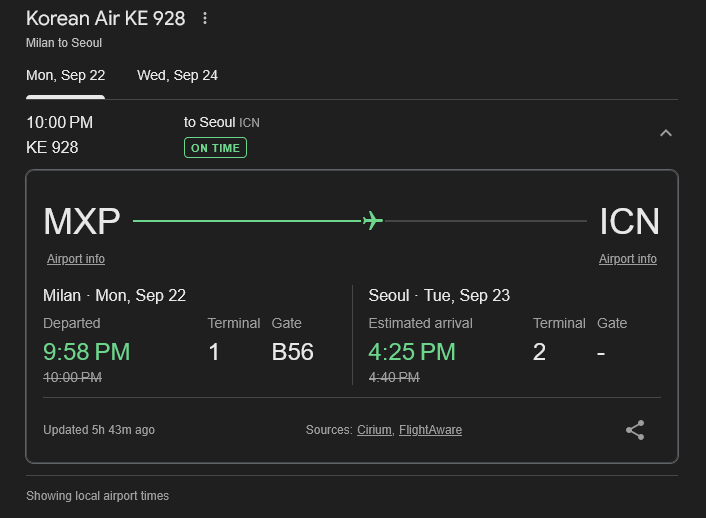This screenshot has width=706, height=518.
Task: Switch to the Wed, Sep 24 tab
Action: [x=177, y=75]
